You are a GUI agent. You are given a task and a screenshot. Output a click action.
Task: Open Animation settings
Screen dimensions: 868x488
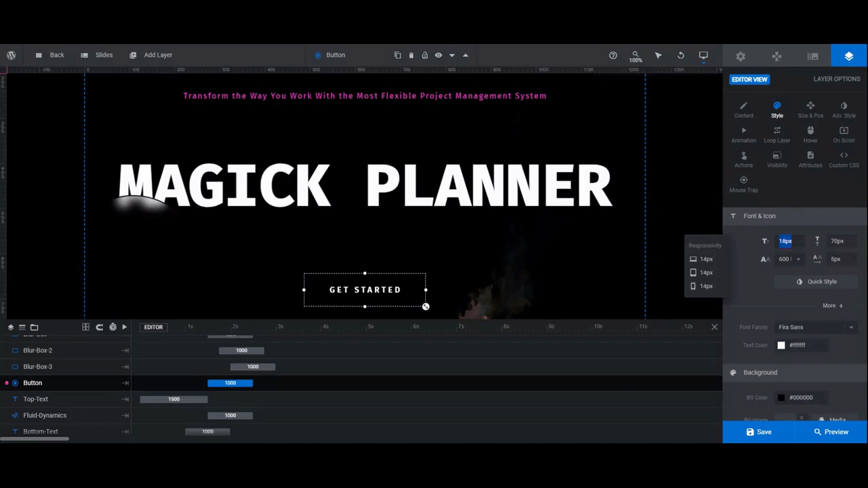743,135
